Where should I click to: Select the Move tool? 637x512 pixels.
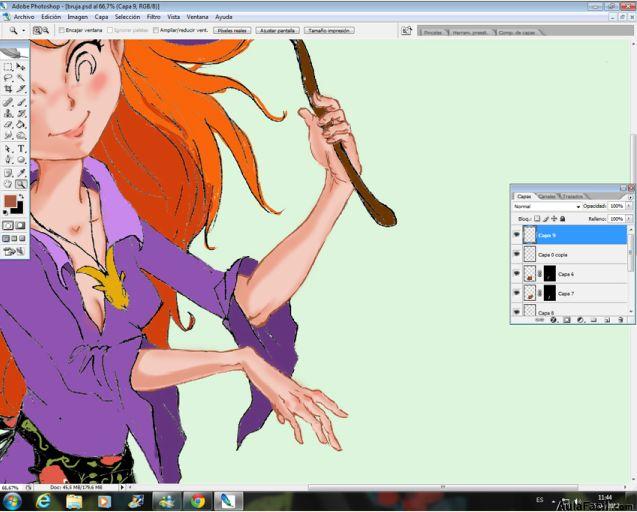coord(21,67)
